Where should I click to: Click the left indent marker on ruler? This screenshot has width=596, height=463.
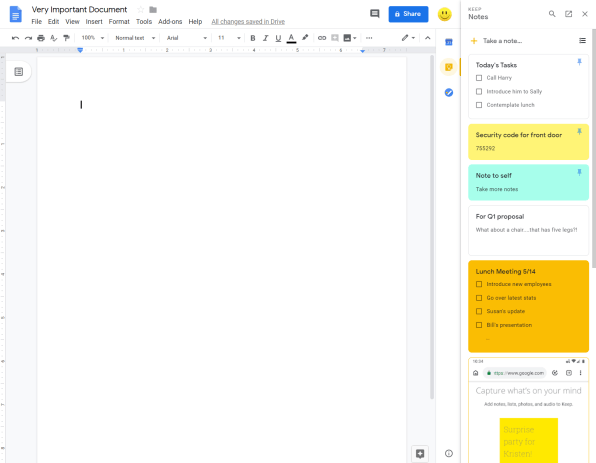pos(80,50)
